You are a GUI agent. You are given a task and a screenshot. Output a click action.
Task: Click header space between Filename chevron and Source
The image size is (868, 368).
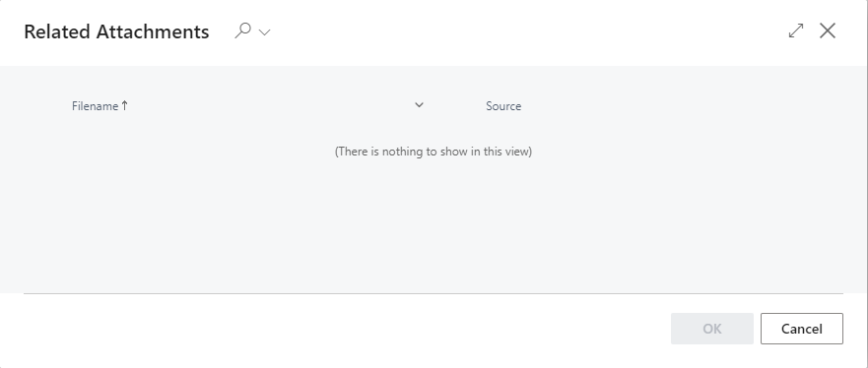(x=454, y=106)
